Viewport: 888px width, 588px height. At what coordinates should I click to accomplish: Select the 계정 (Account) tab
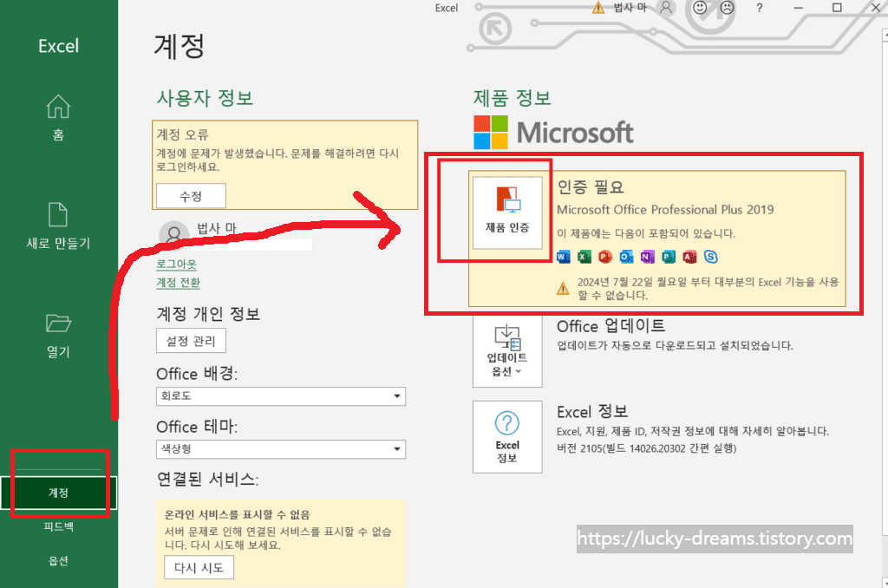[x=58, y=493]
